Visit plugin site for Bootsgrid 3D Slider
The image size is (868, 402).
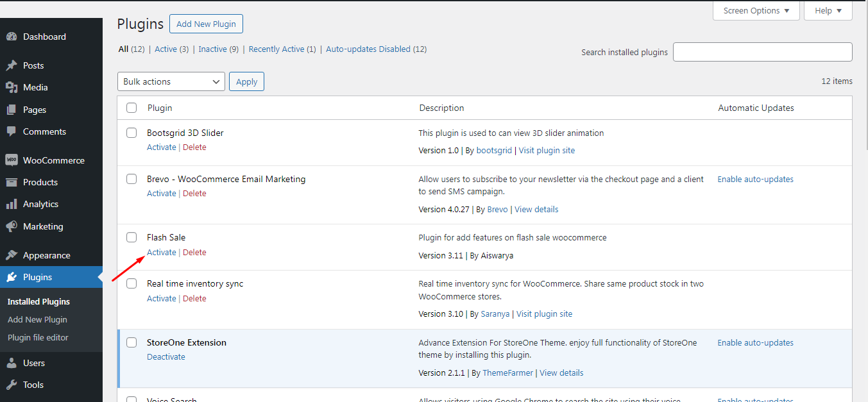[547, 151]
